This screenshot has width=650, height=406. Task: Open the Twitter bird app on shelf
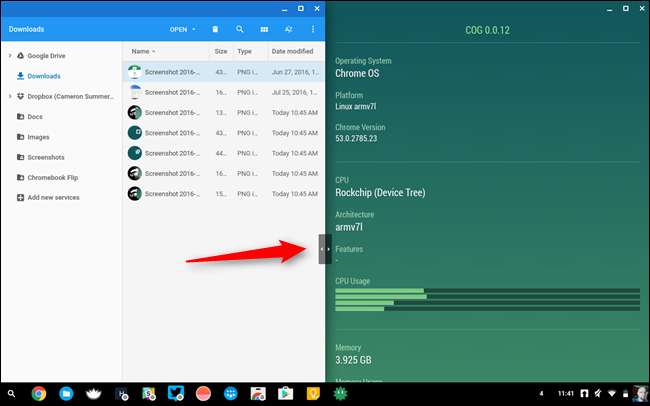(176, 393)
